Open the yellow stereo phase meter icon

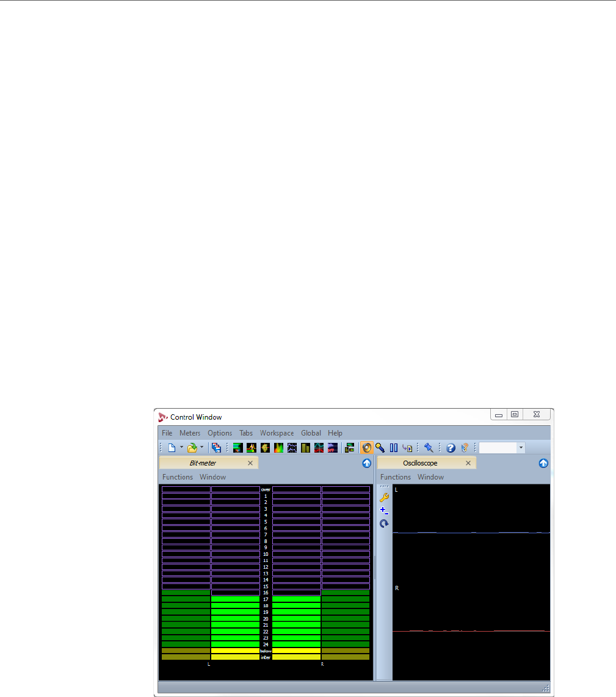(x=265, y=448)
